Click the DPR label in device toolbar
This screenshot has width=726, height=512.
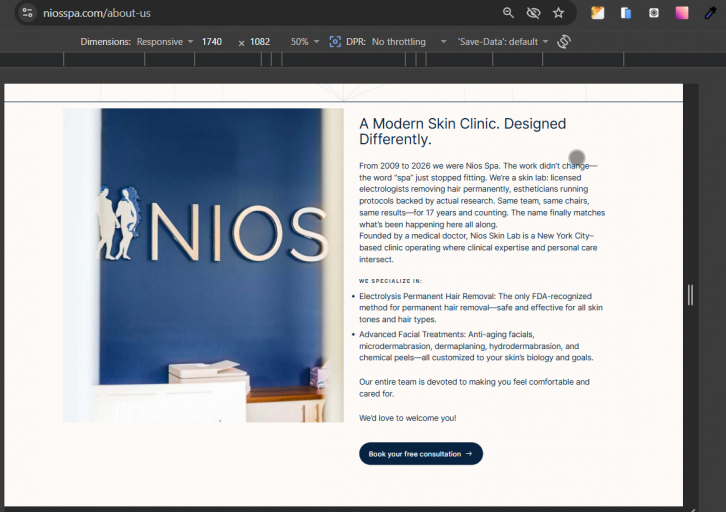[x=356, y=42]
